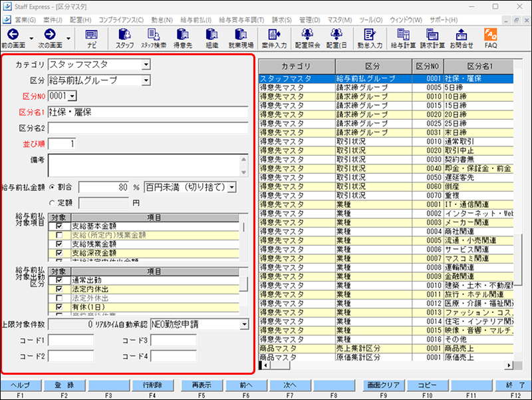The image size is (532, 400).
Task: Toggle the 支給残業金額 checkbox
Action: pyautogui.click(x=59, y=244)
